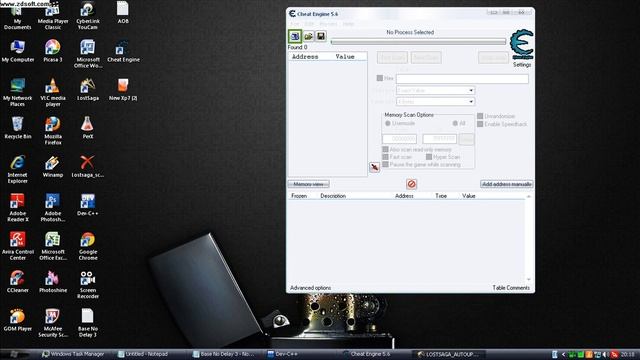Open PeiX desktop icon
Screen dimensions: 640x360
click(x=87, y=128)
